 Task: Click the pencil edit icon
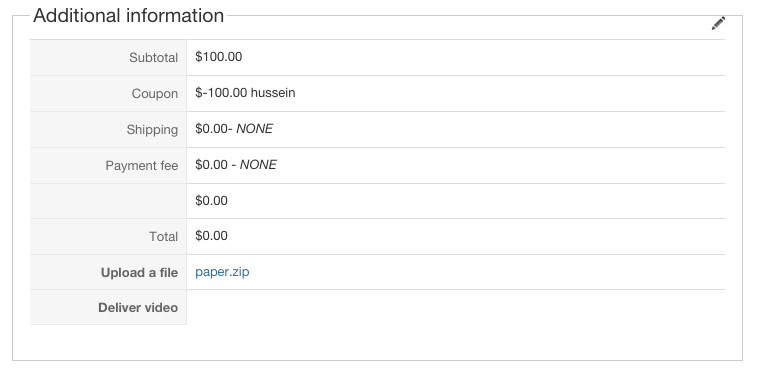coord(718,23)
